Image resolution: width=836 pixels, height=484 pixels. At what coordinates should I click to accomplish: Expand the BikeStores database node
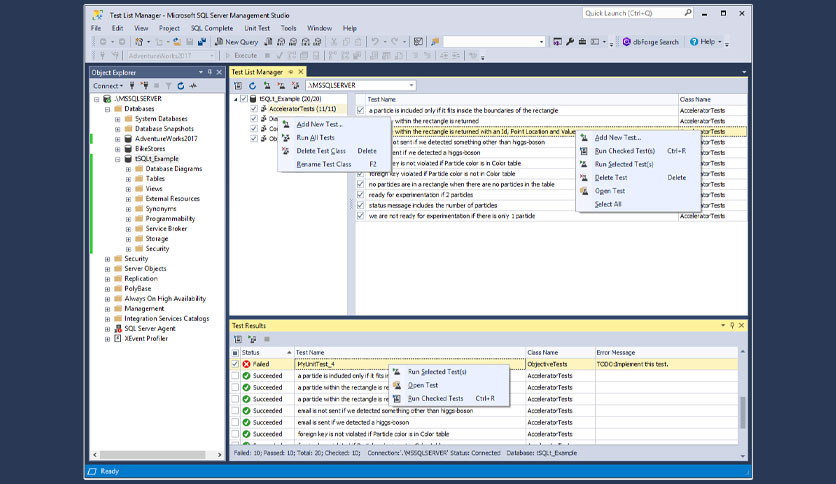pos(118,149)
